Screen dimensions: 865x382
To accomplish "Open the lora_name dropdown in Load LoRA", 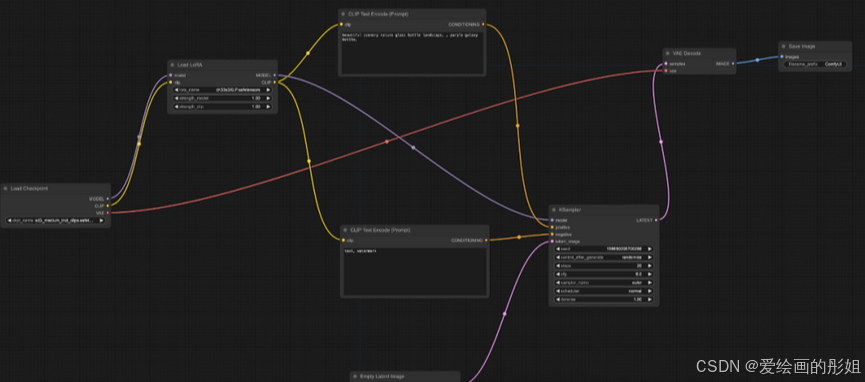I will click(x=222, y=89).
